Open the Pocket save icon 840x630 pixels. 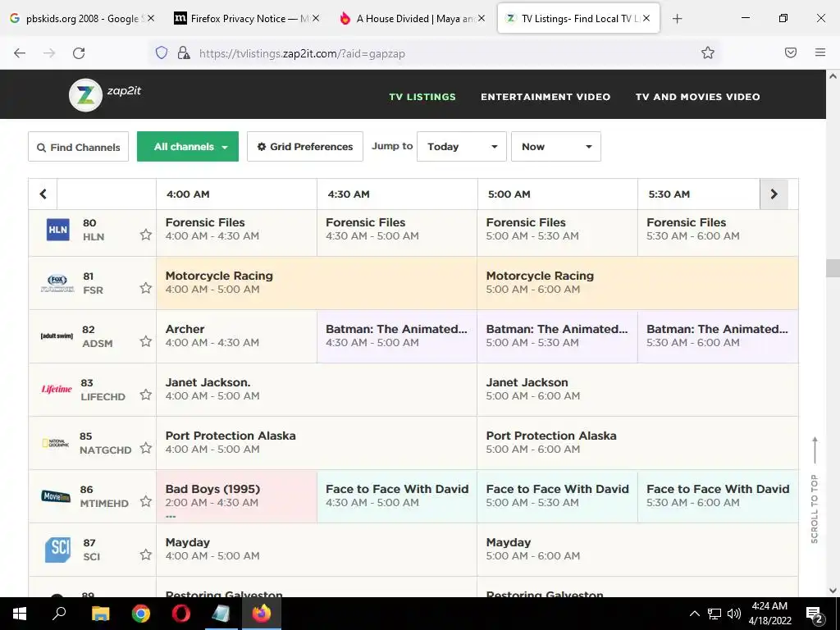(791, 52)
